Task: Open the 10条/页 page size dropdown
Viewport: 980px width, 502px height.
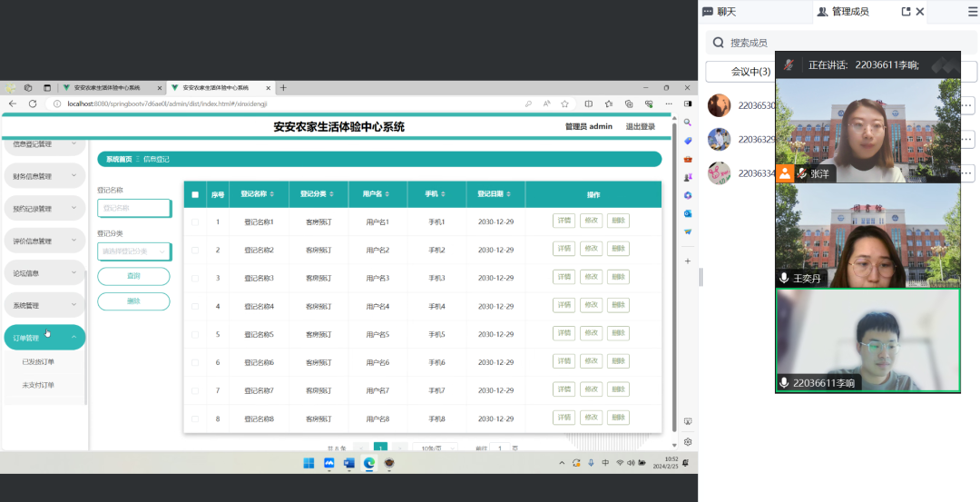Action: click(x=435, y=448)
